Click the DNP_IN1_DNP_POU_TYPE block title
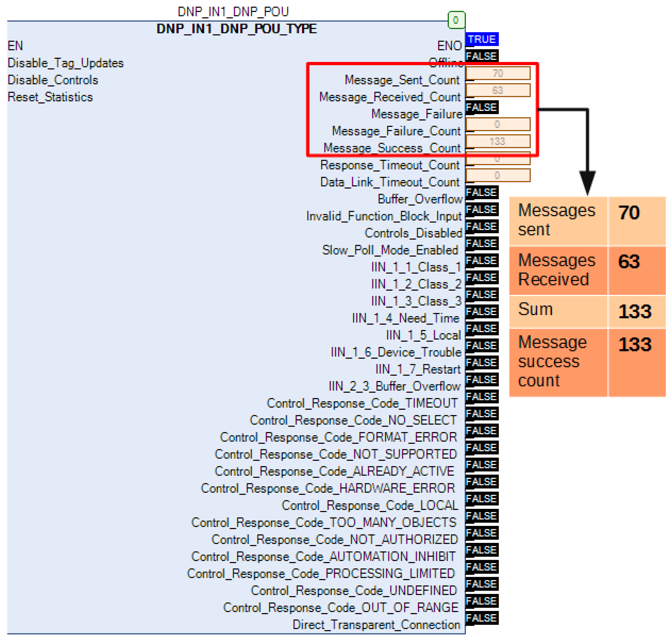This screenshot has width=672, height=640. click(237, 29)
